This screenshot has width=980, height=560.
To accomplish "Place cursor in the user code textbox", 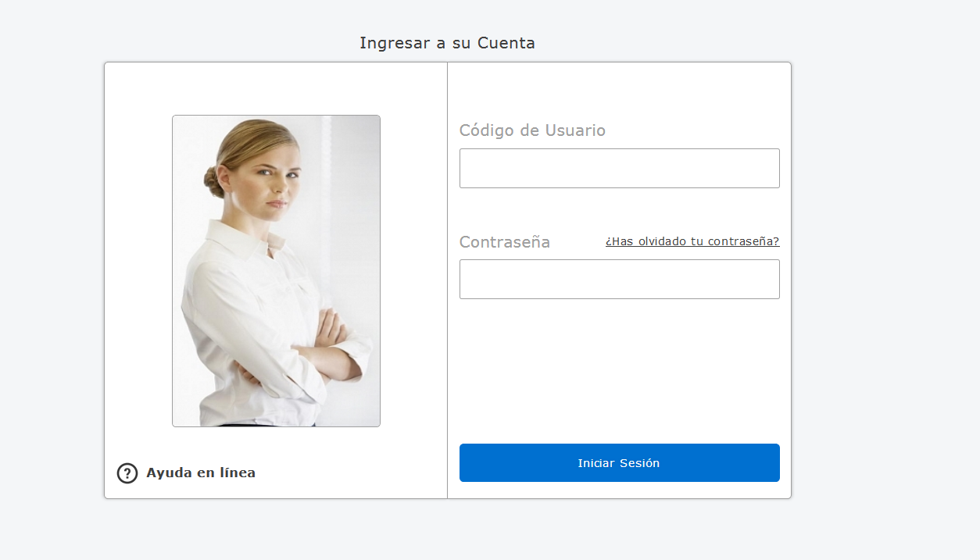I will tap(619, 168).
